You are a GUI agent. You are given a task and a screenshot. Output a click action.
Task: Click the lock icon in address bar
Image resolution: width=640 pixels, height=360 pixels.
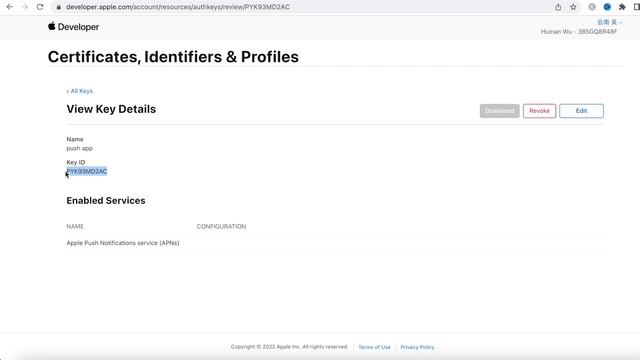point(59,7)
